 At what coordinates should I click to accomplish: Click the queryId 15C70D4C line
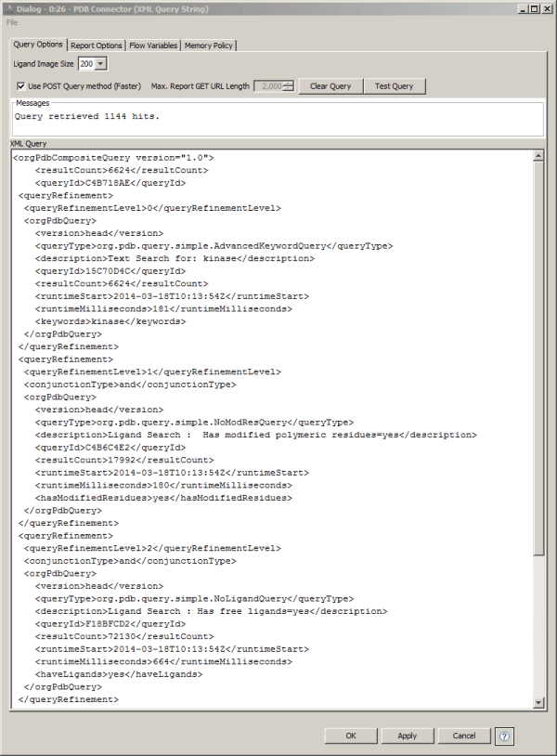click(x=110, y=271)
